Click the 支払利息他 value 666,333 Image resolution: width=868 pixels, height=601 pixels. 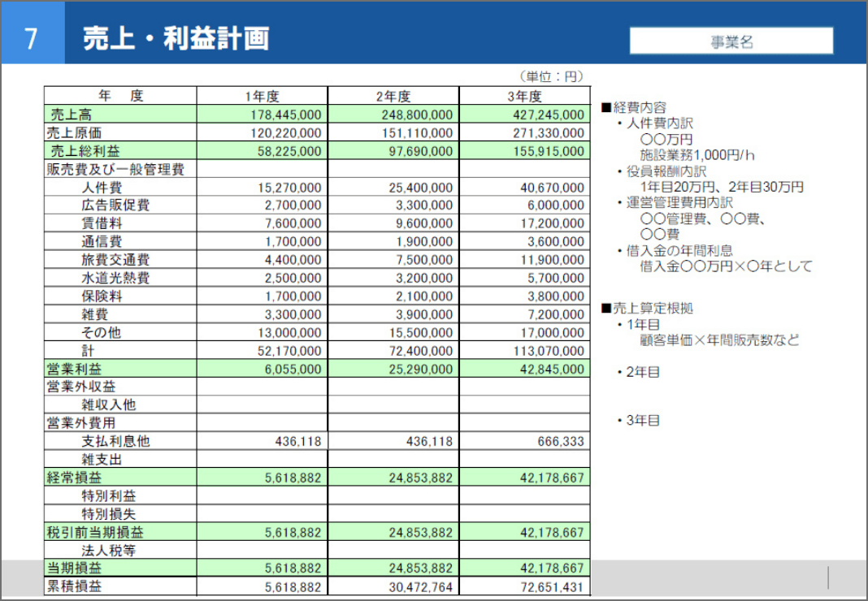pos(560,441)
